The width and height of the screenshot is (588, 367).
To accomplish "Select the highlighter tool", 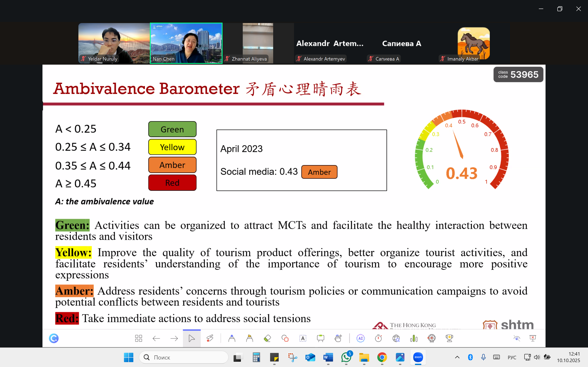I will click(x=249, y=338).
